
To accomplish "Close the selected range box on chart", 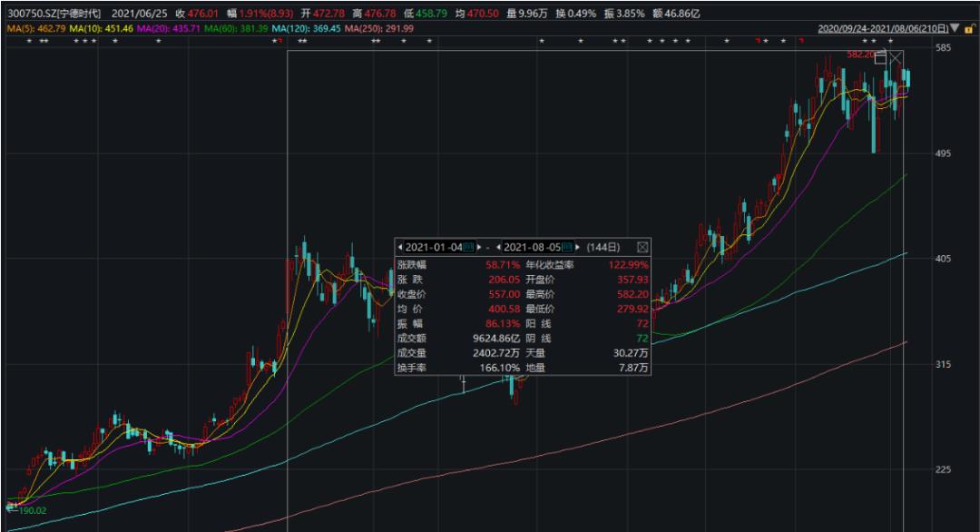I will 896,58.
